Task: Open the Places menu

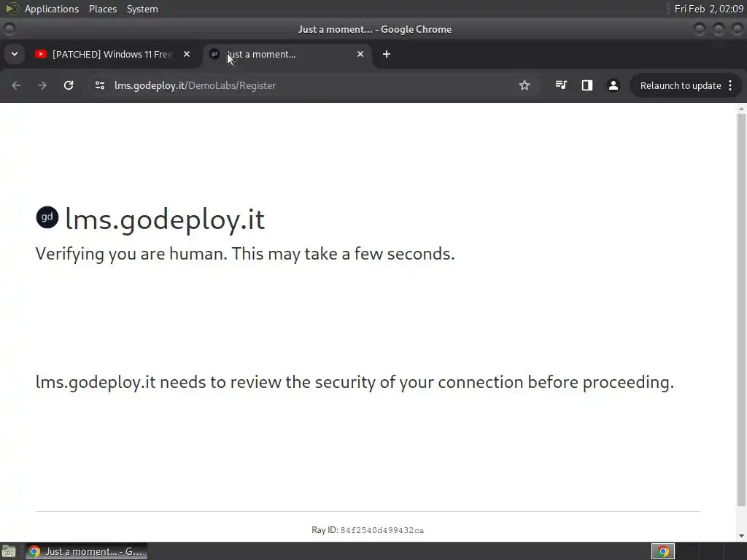Action: pyautogui.click(x=102, y=9)
